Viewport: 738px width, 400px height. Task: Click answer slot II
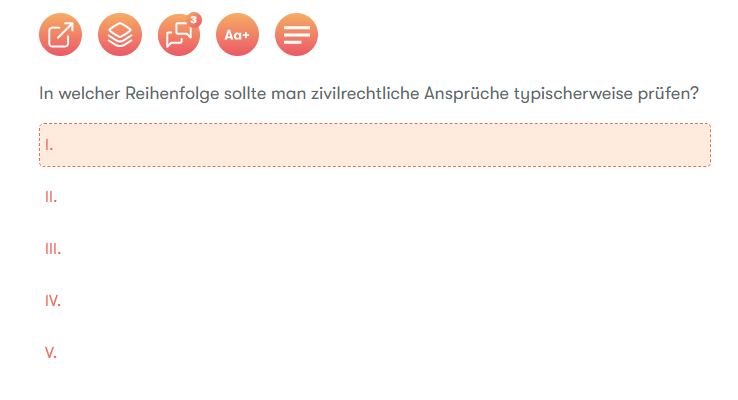point(375,197)
